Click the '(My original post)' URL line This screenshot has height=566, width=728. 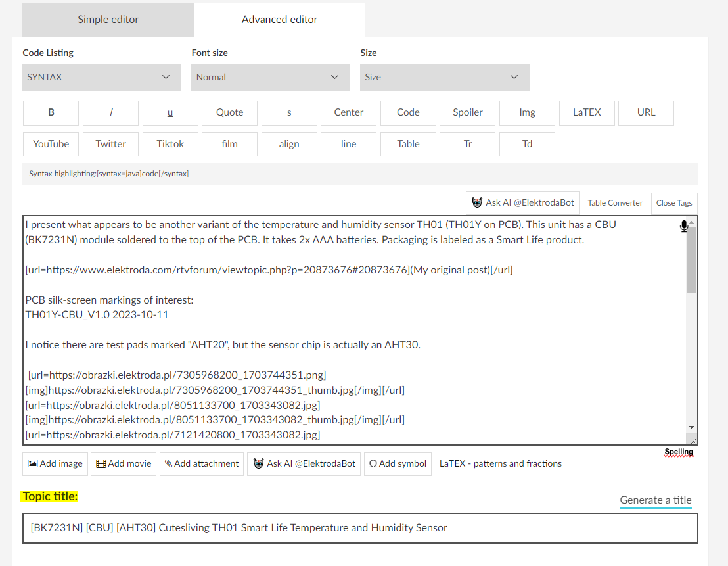(269, 270)
